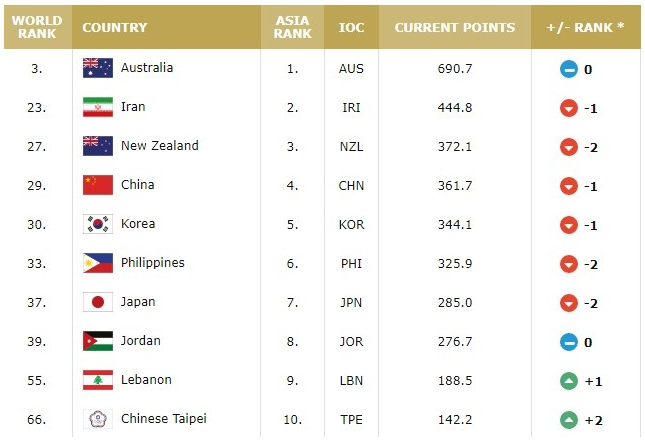The image size is (645, 440).
Task: Select the Philippines flag icon
Action: click(x=97, y=263)
